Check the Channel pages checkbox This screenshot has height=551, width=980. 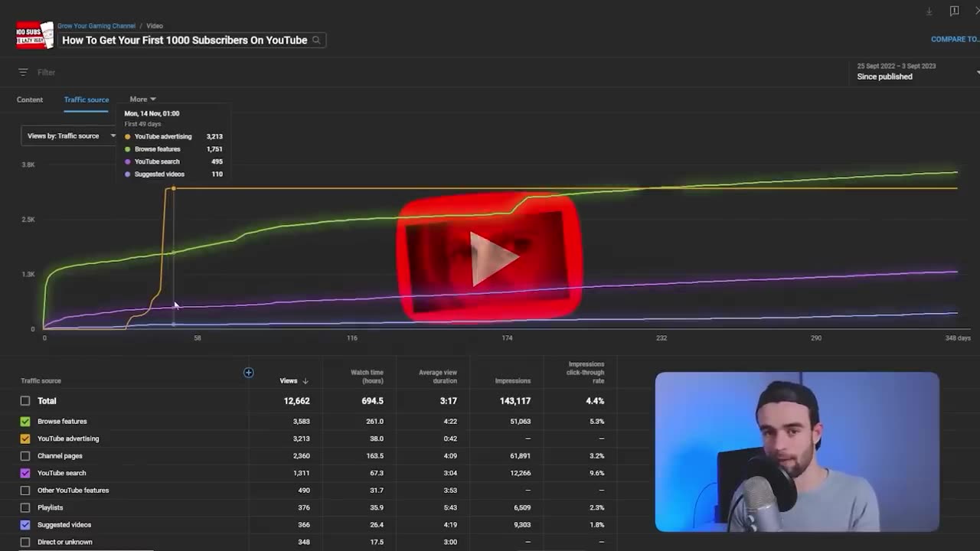[x=25, y=456]
